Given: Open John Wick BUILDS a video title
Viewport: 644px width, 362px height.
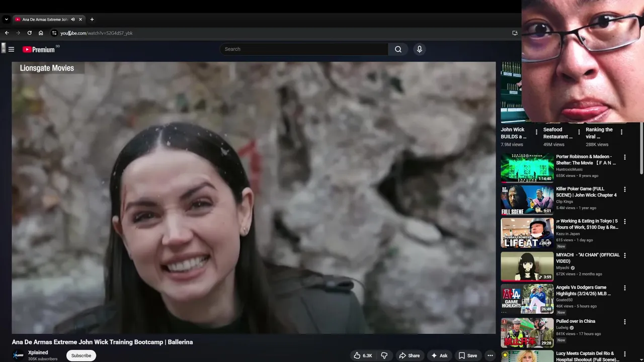Looking at the screenshot, I should pos(514,133).
